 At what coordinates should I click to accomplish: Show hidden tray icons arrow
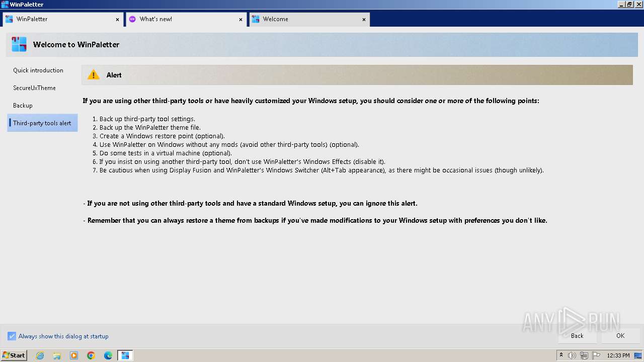pyautogui.click(x=561, y=355)
